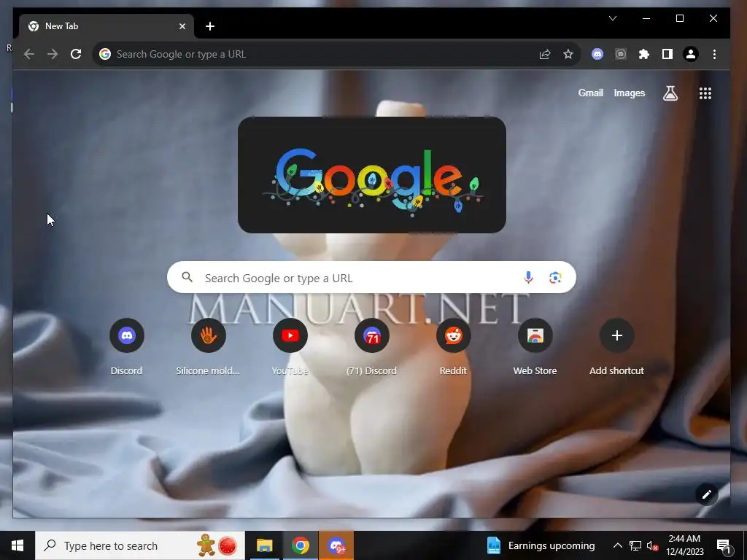
Task: Go back with the browser back arrow
Action: click(x=29, y=54)
